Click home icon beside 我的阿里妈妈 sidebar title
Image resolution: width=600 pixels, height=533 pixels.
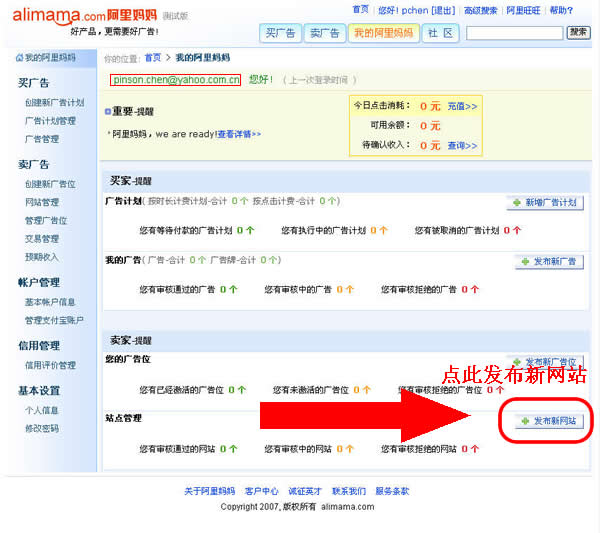coord(19,58)
